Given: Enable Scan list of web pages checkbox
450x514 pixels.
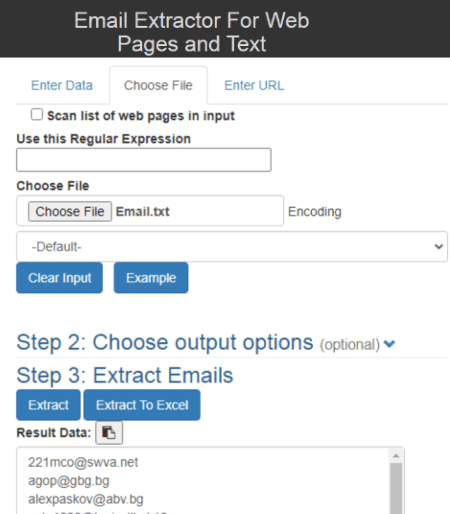Looking at the screenshot, I should pyautogui.click(x=37, y=114).
